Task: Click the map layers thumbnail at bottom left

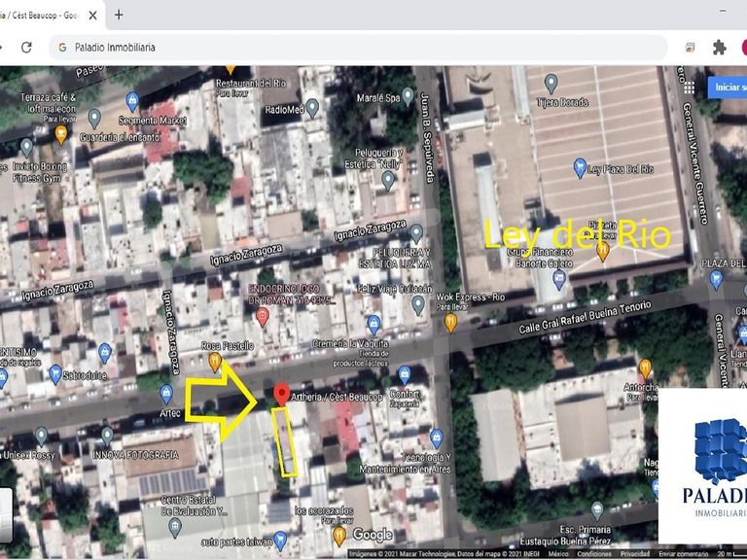Action: (x=6, y=515)
